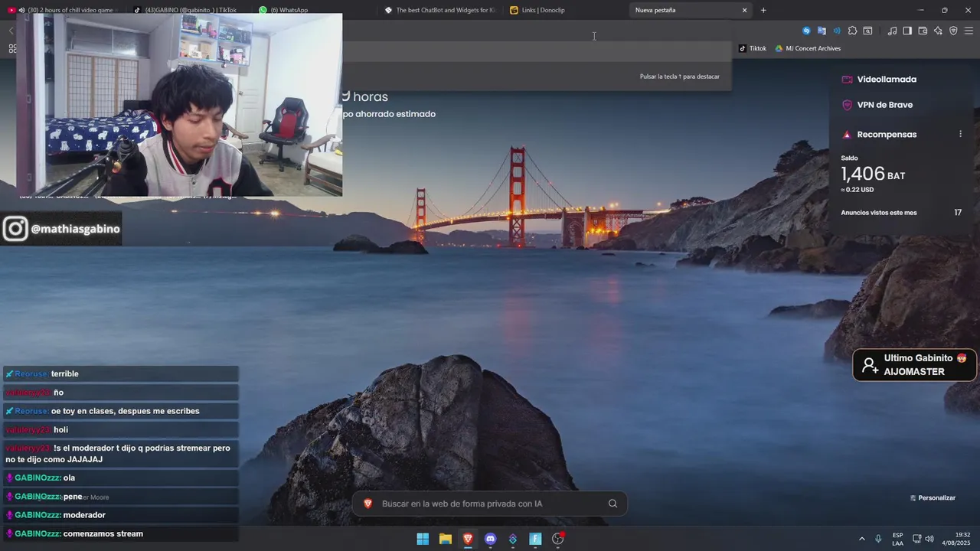Click the Videollamada button

[x=879, y=79]
